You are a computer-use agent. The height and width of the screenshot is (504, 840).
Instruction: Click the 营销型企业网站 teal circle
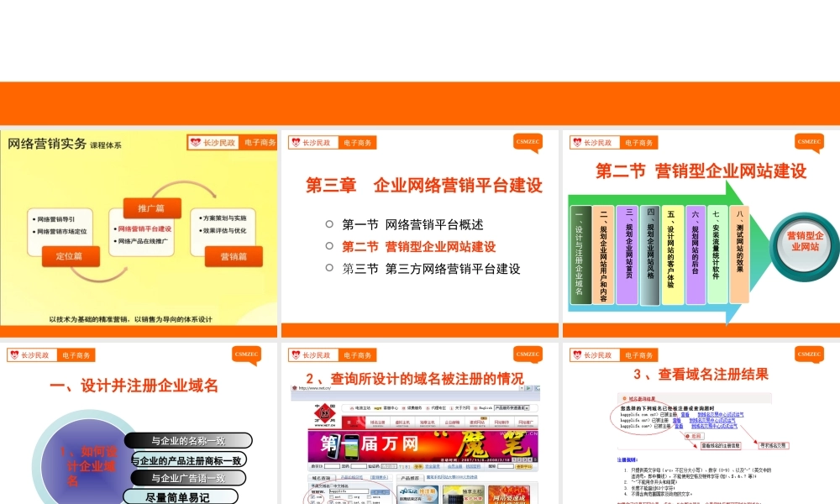(804, 241)
